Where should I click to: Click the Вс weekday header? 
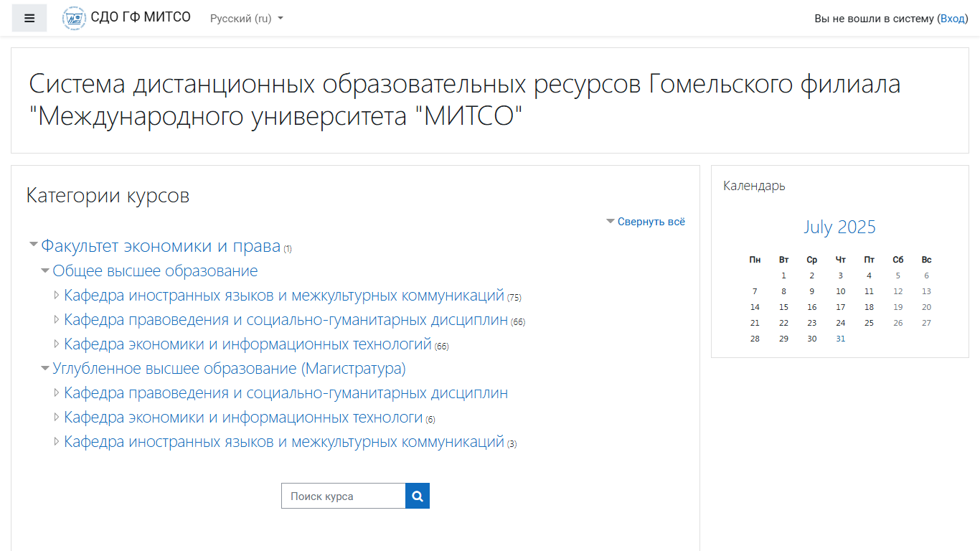pyautogui.click(x=926, y=260)
